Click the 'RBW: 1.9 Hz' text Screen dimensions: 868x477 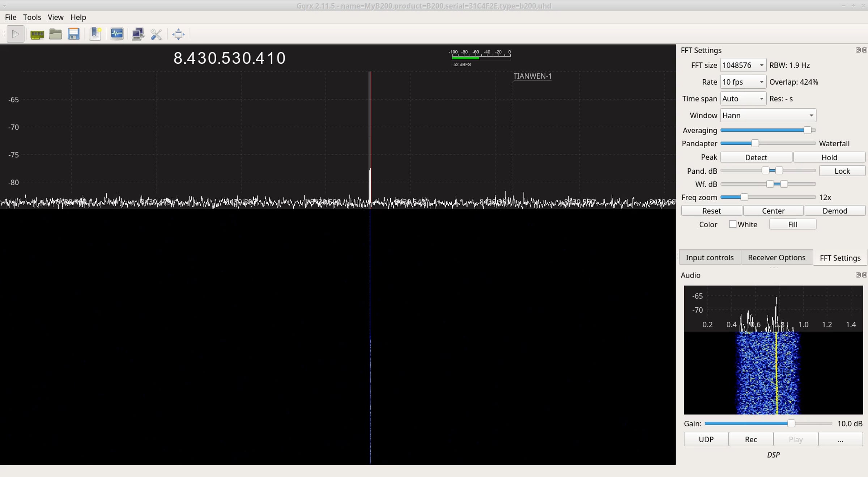coord(790,65)
